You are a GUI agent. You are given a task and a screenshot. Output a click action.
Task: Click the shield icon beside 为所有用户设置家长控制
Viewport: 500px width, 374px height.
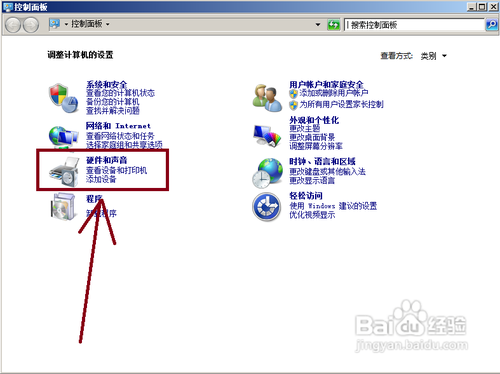tap(293, 105)
